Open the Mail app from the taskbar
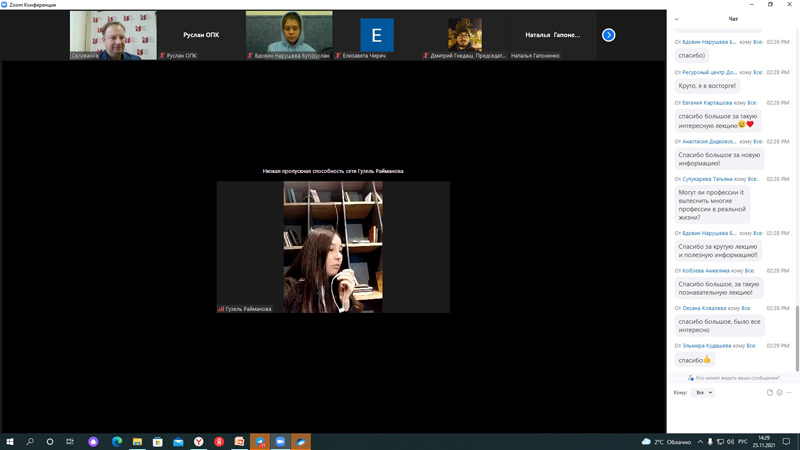The width and height of the screenshot is (800, 450). 178,441
